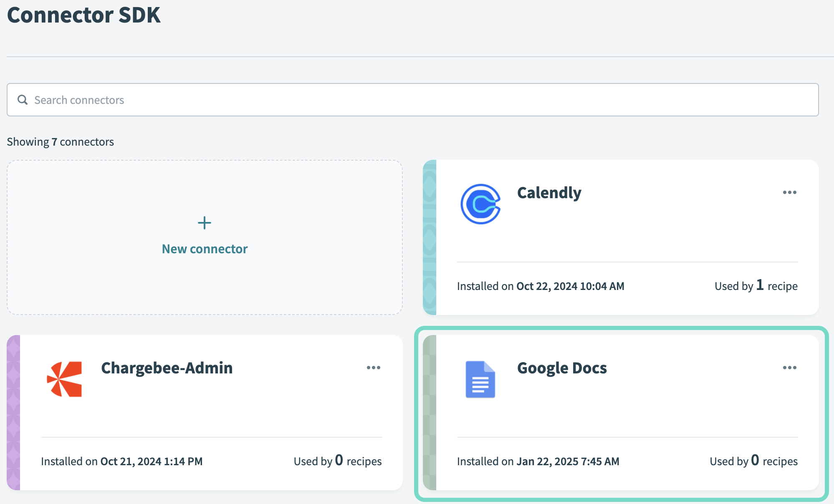Click Calendly 'Used by 1 recipe' text
The width and height of the screenshot is (834, 504).
756,286
